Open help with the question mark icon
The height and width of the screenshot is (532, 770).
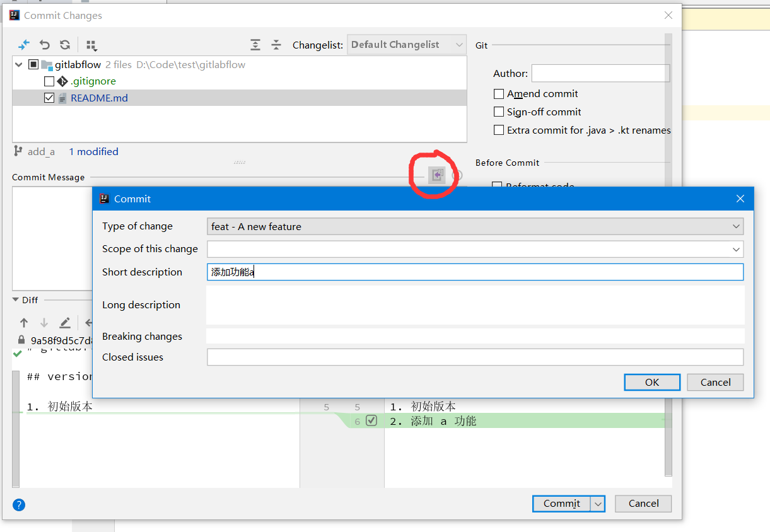(19, 504)
